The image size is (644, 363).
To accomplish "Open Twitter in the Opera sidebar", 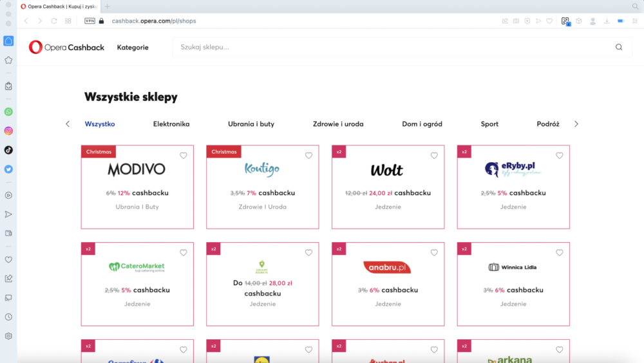I will tap(8, 169).
